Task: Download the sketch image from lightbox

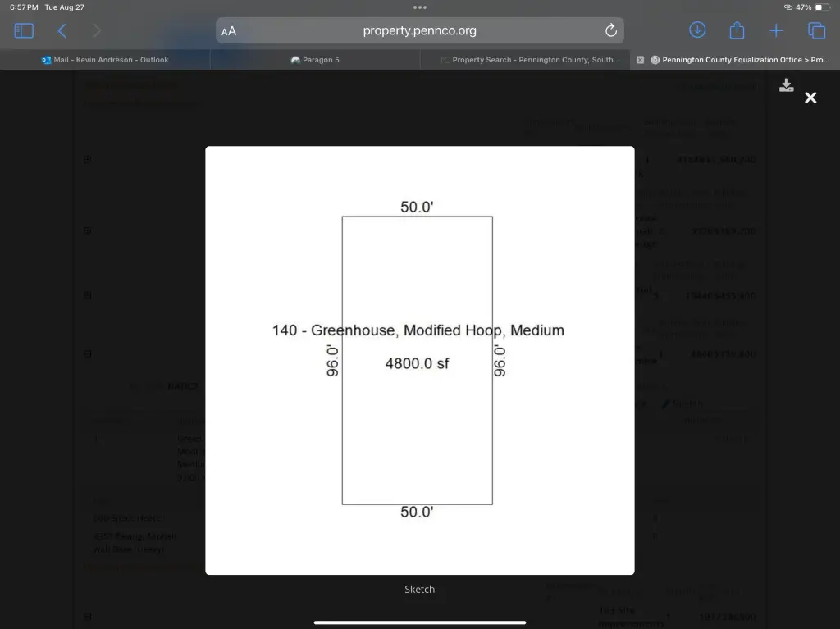Action: click(786, 85)
